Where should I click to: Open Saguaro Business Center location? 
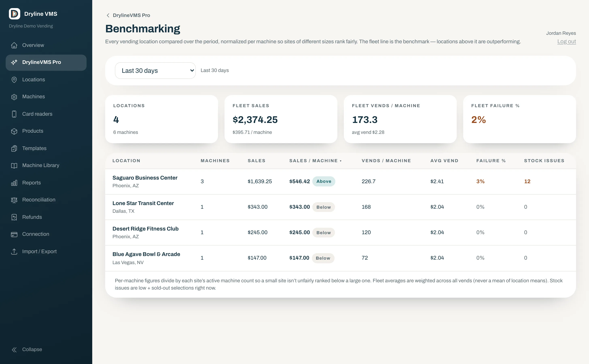click(145, 178)
